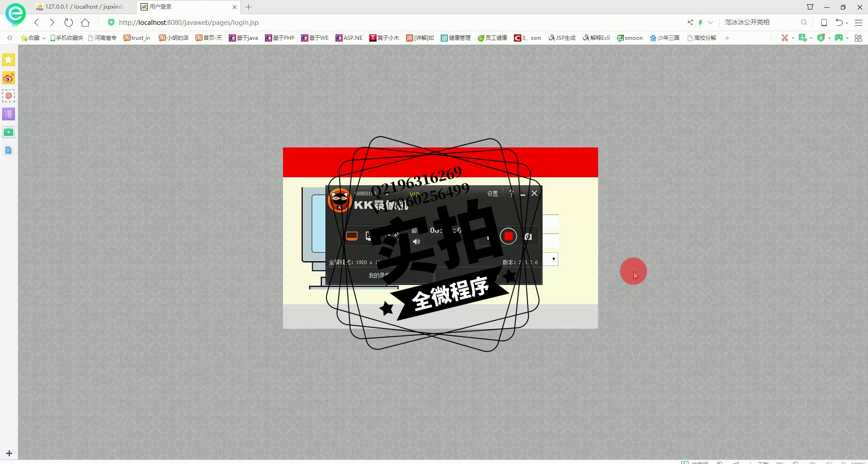
Task: Open the yen shield dropdown arrow
Action: coord(829,38)
